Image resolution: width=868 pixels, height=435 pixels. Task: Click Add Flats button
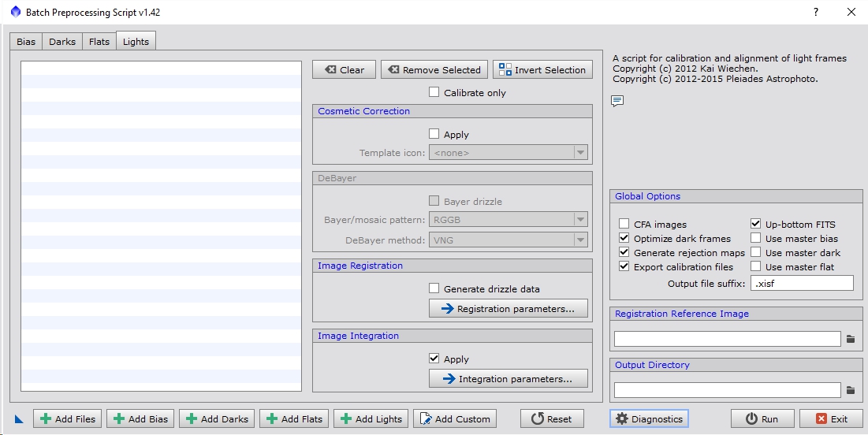point(294,419)
